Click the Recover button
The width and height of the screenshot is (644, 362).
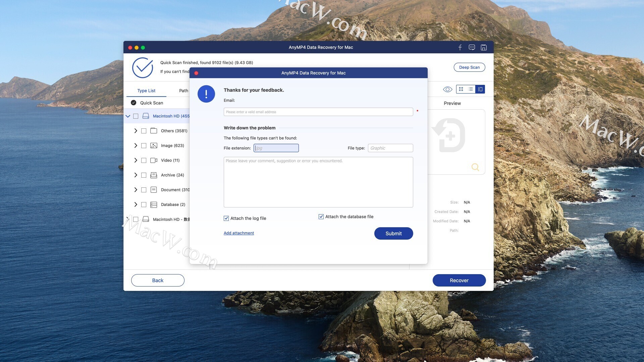click(459, 280)
